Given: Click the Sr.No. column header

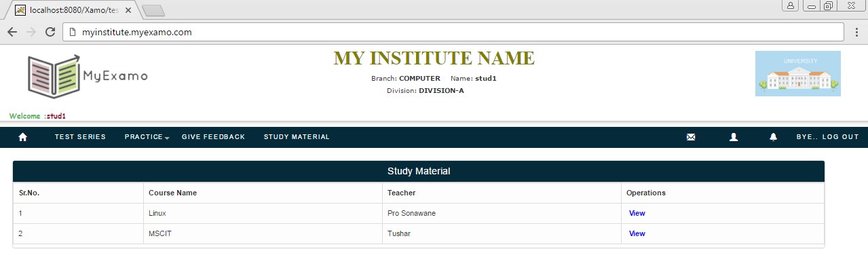Looking at the screenshot, I should pyautogui.click(x=29, y=193).
